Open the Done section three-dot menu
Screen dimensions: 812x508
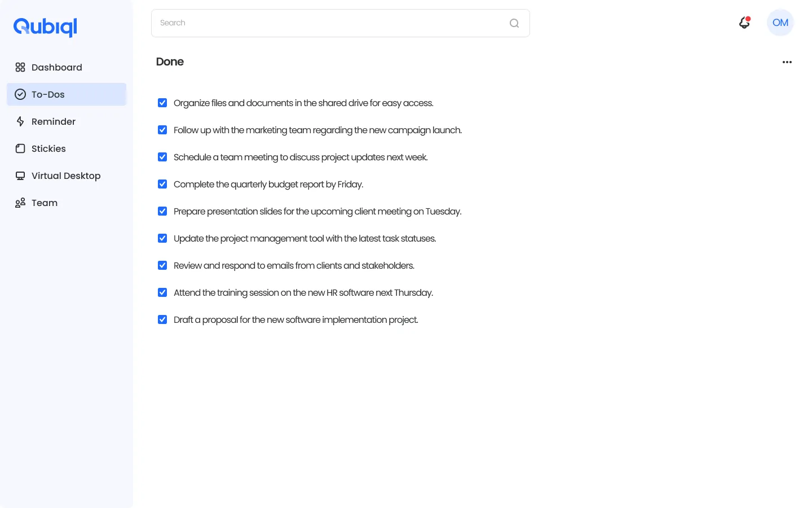point(787,62)
